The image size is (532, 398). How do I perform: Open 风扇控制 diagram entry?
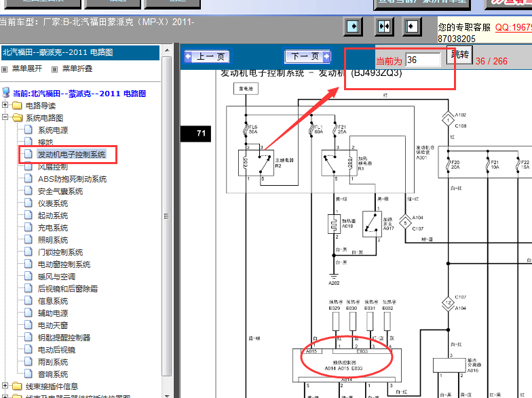click(x=53, y=167)
